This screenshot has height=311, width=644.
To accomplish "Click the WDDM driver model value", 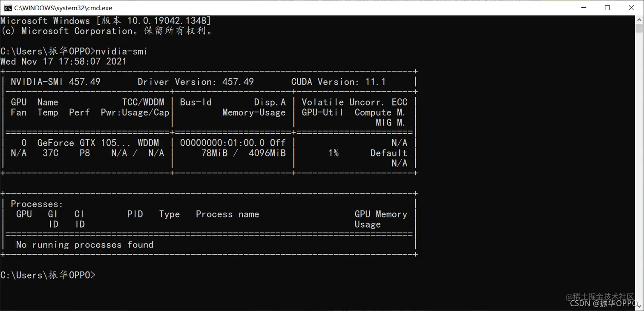I will 148,143.
